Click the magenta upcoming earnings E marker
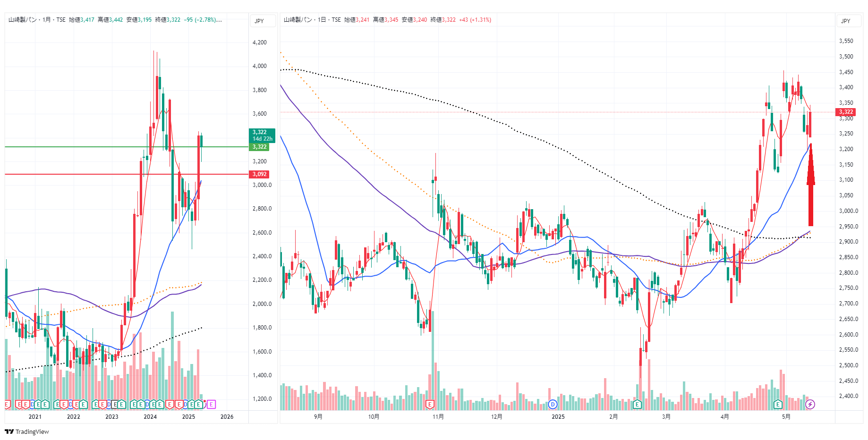Viewport: 868px width, 440px height. click(212, 405)
